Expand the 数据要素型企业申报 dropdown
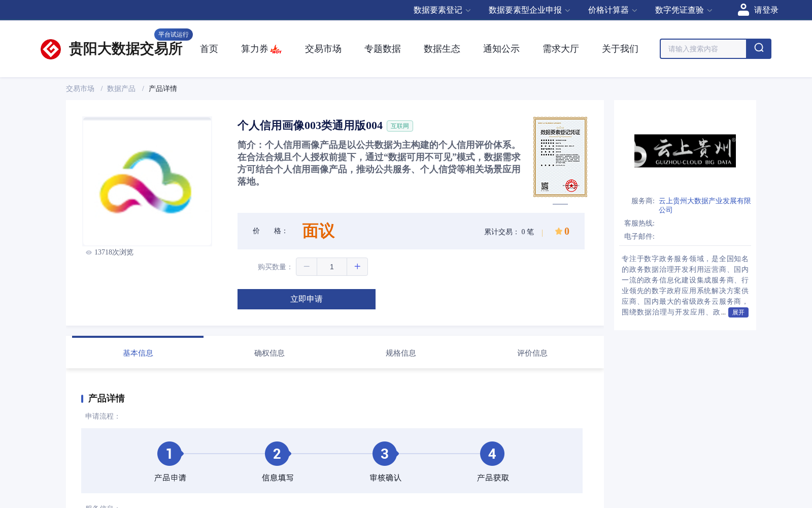 pyautogui.click(x=529, y=10)
